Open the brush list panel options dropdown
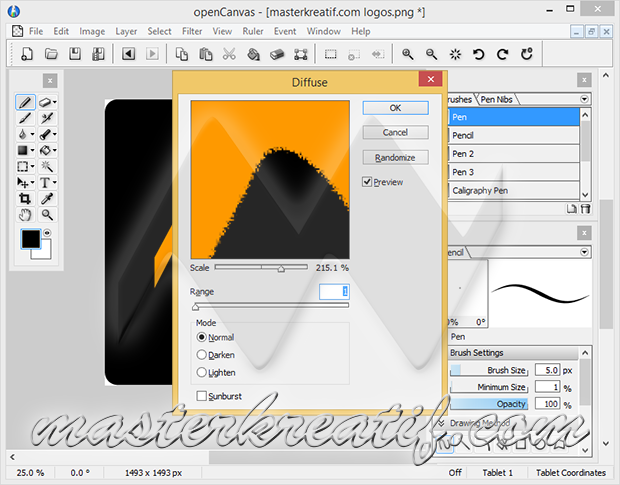Image resolution: width=620 pixels, height=485 pixels. [x=584, y=99]
